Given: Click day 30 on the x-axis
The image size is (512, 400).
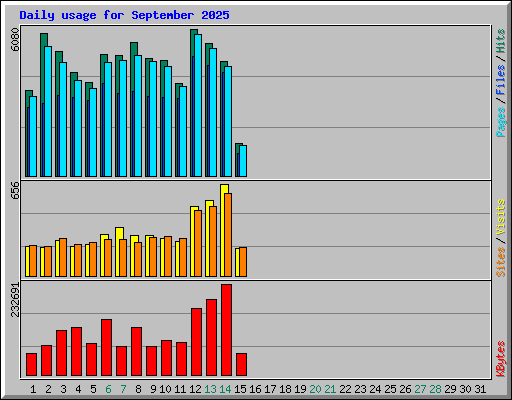Looking at the screenshot, I should point(465,389).
